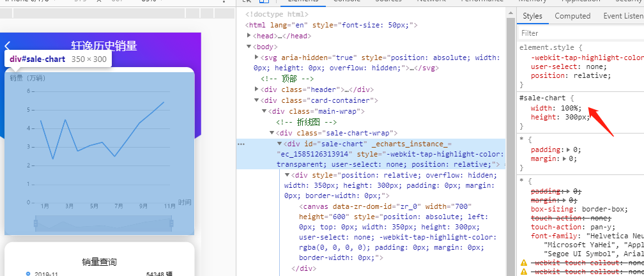
Task: Collapse the inner position relative div node
Action: pos(287,175)
